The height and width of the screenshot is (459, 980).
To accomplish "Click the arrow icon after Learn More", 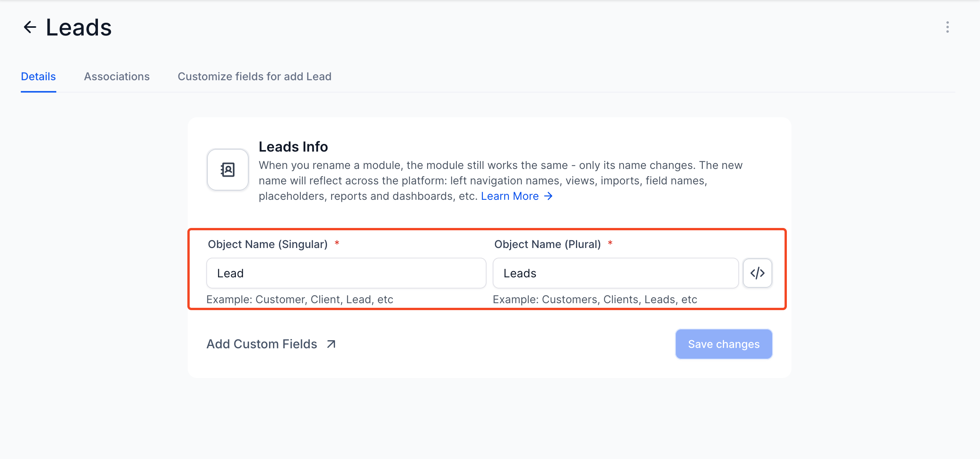I will 548,196.
